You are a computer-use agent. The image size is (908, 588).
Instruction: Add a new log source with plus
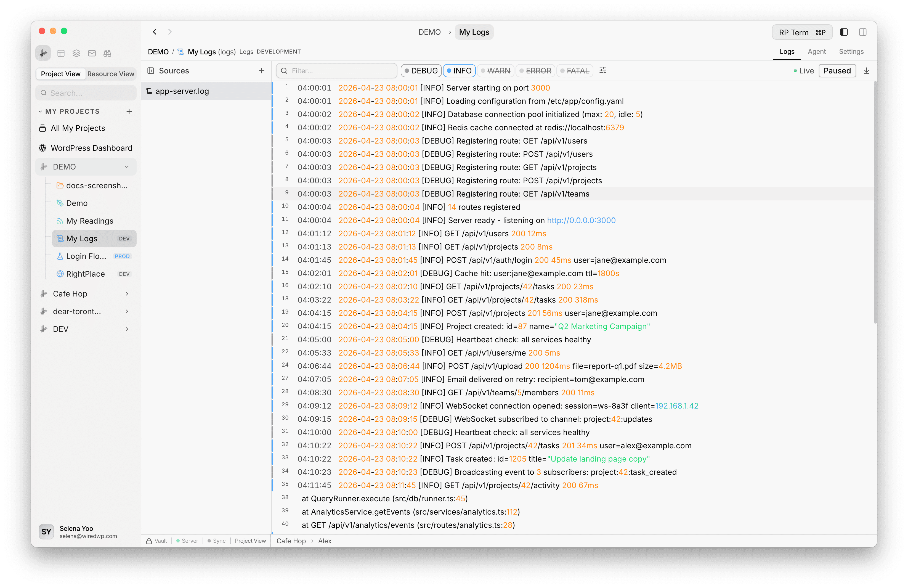click(261, 71)
